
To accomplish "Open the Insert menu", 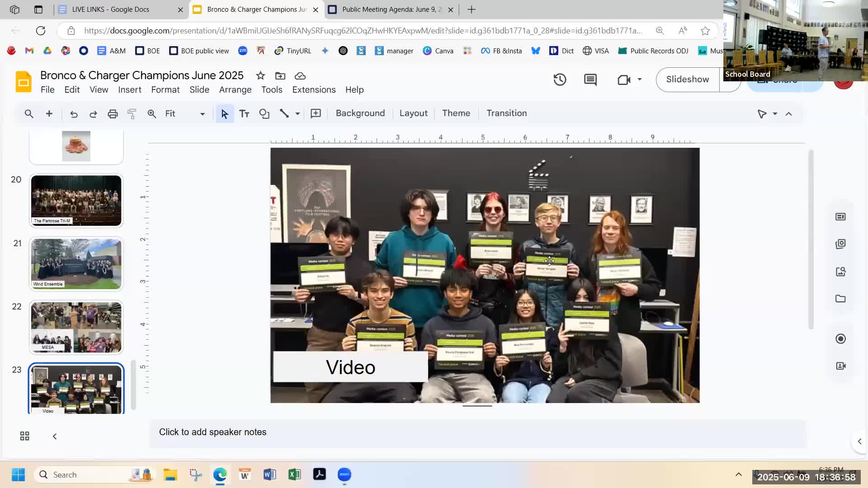I will point(129,89).
